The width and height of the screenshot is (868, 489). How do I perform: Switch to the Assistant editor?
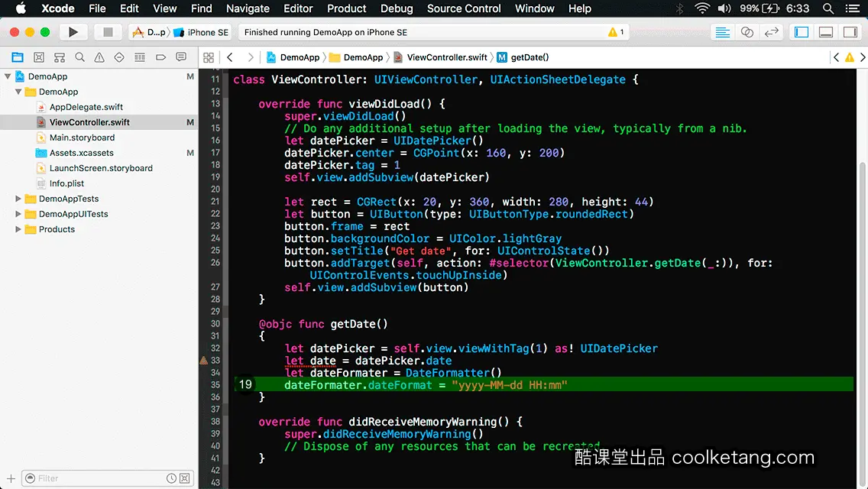[x=747, y=32]
